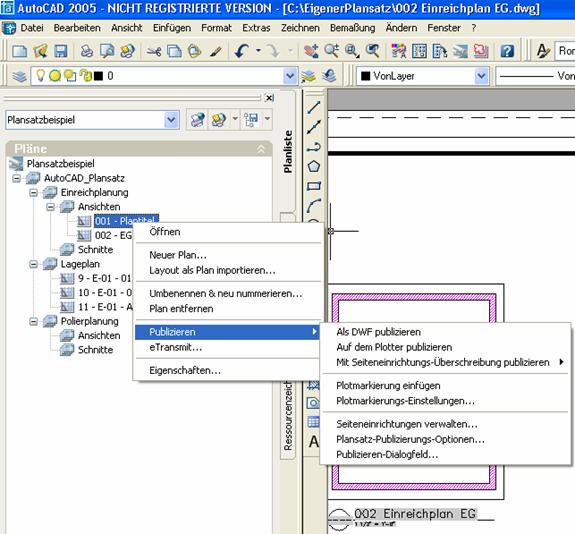Click the Publish icon in the standard toolbar
The image size is (575, 534).
point(128,51)
